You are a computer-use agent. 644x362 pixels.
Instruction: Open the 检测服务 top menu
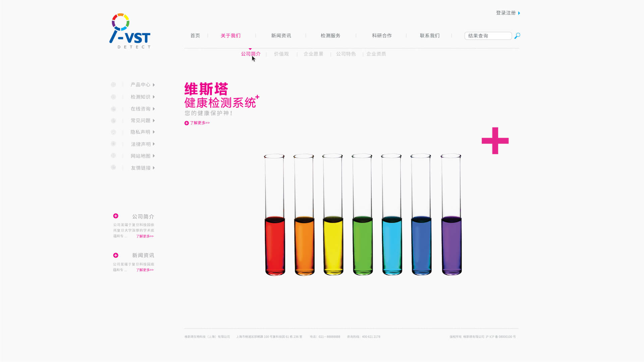pos(331,35)
